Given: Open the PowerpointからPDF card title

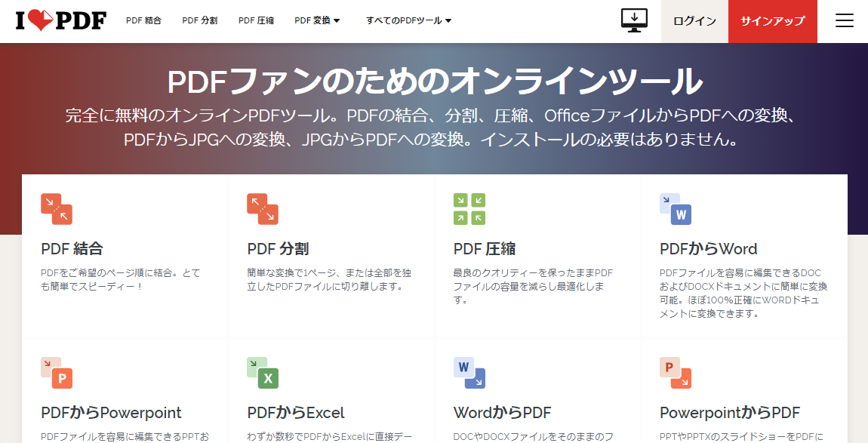Looking at the screenshot, I should tap(730, 413).
